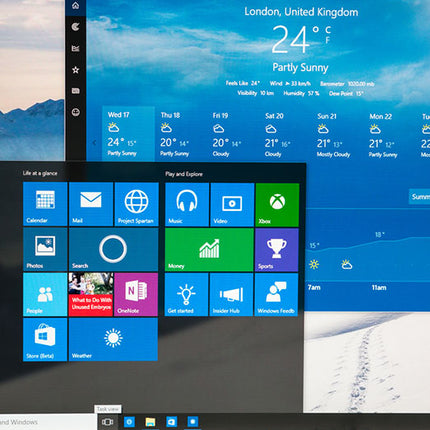Open the People tile
Image resolution: width=430 pixels, height=430 pixels.
click(45, 294)
